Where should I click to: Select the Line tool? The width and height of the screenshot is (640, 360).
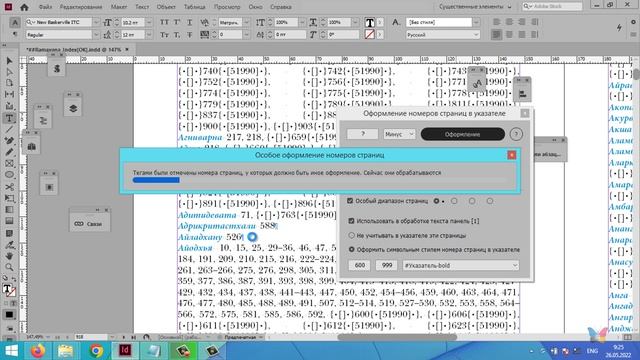[x=9, y=130]
